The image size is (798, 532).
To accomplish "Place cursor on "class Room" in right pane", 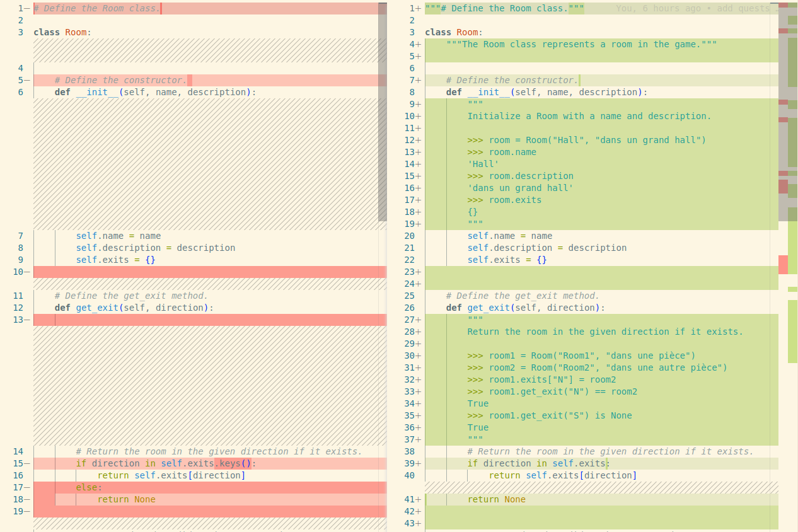I will pos(451,32).
